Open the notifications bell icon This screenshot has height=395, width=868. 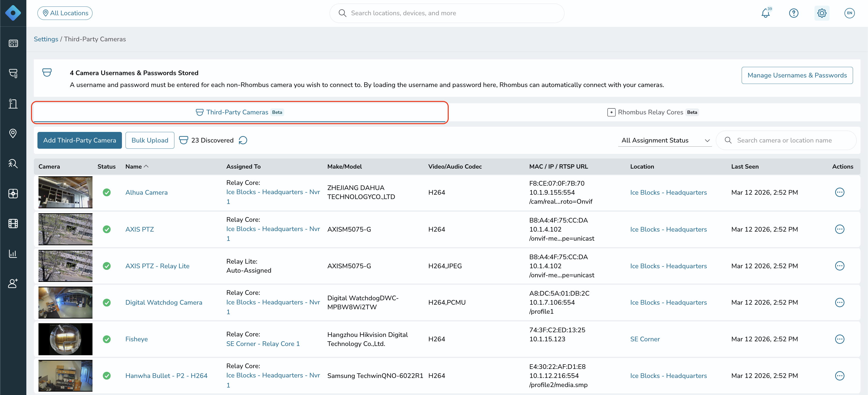point(765,13)
